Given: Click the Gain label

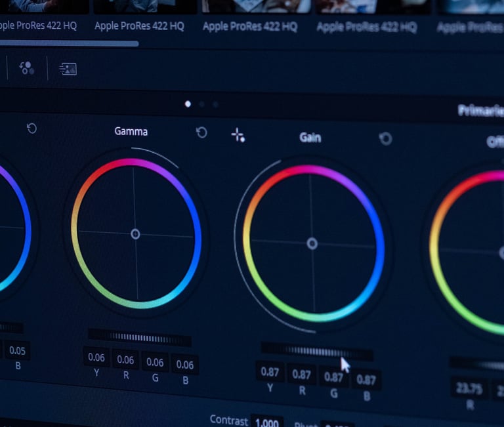Looking at the screenshot, I should point(310,138).
